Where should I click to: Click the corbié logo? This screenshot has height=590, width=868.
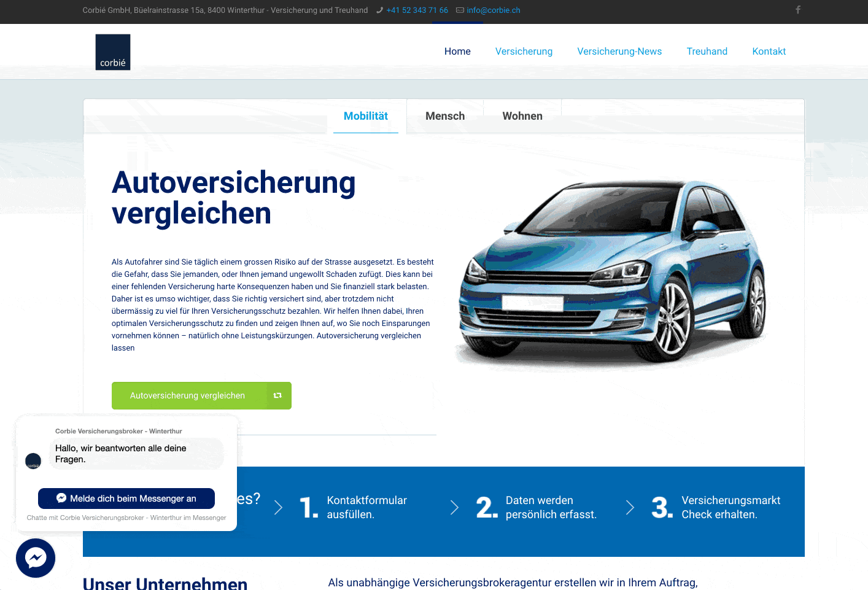coord(112,52)
